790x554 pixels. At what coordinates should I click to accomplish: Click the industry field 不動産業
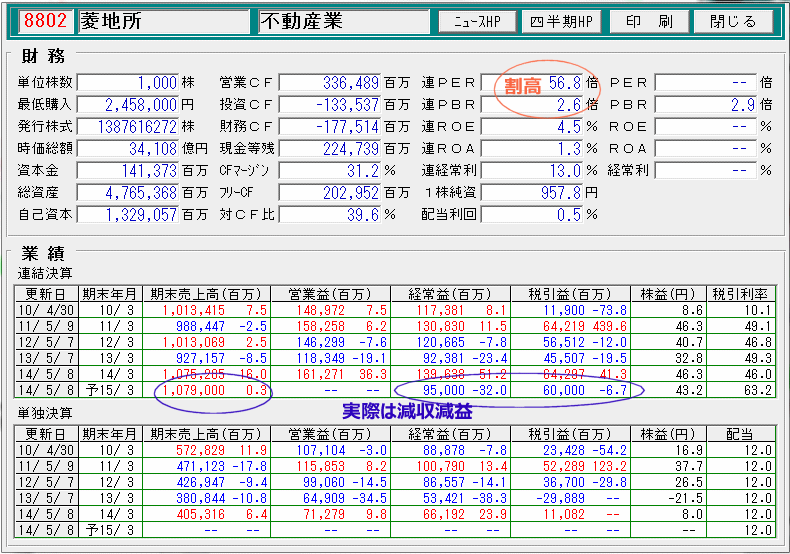(344, 21)
